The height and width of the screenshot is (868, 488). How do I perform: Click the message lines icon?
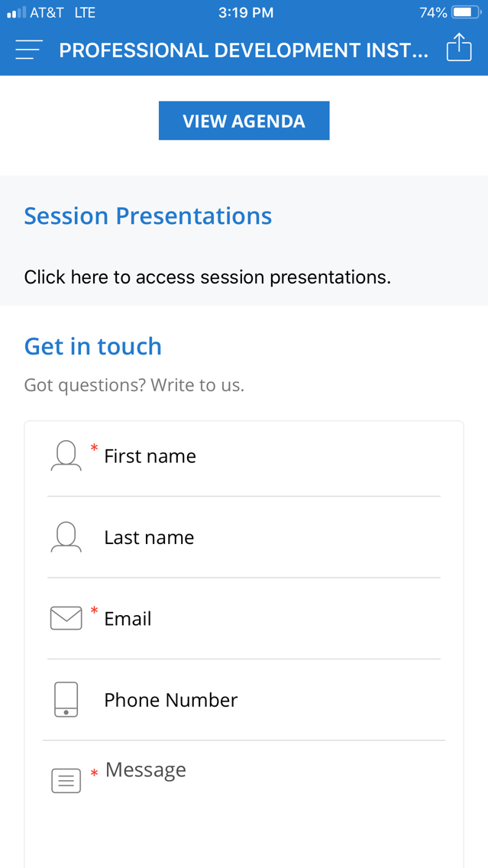pyautogui.click(x=66, y=781)
